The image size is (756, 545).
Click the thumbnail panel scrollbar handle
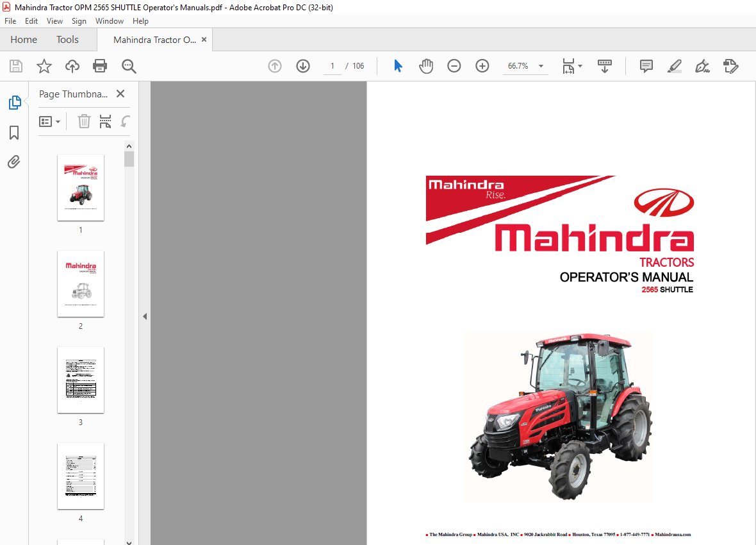[x=129, y=159]
